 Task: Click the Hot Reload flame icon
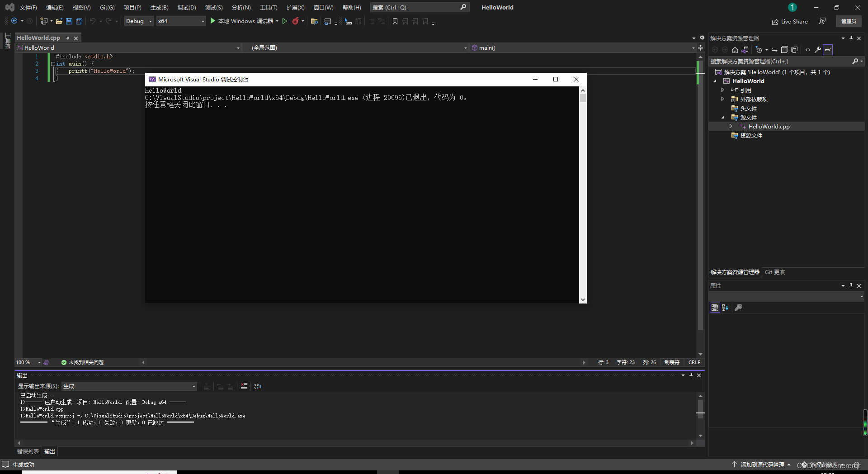tap(295, 21)
